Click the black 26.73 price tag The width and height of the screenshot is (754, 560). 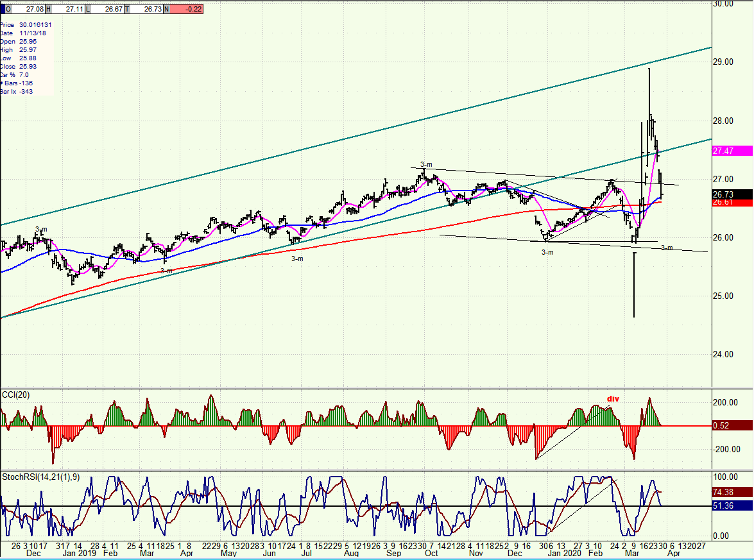pos(730,194)
